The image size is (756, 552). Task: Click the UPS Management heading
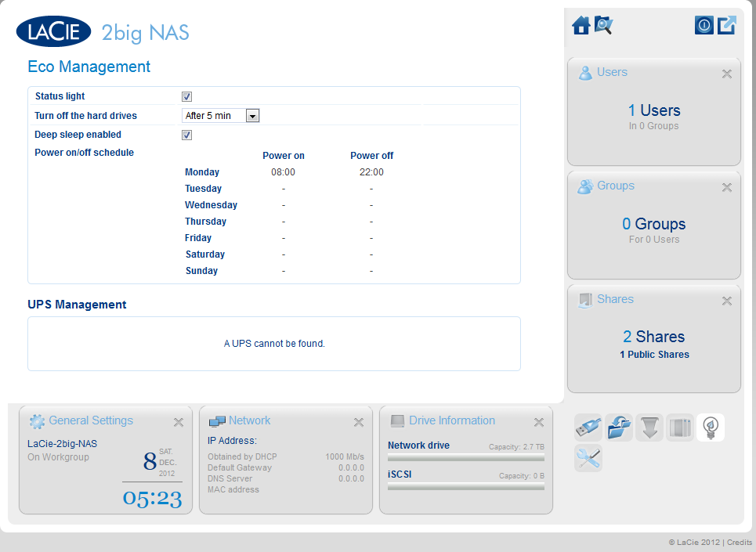tap(77, 305)
